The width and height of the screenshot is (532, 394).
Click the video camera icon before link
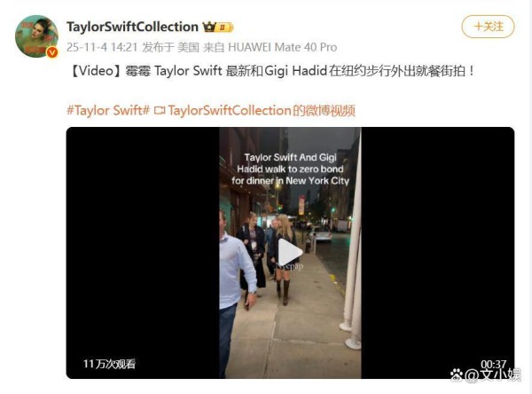160,111
